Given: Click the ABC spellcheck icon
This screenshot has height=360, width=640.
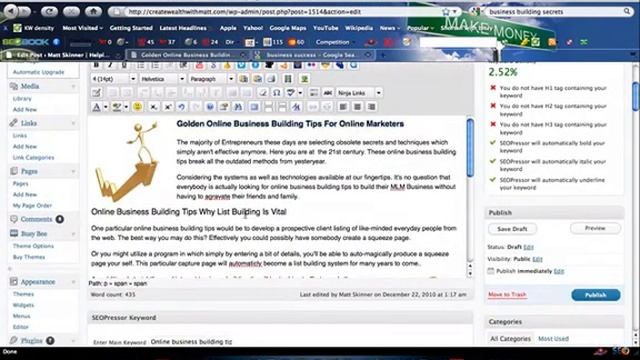Looking at the screenshot, I should [x=328, y=93].
